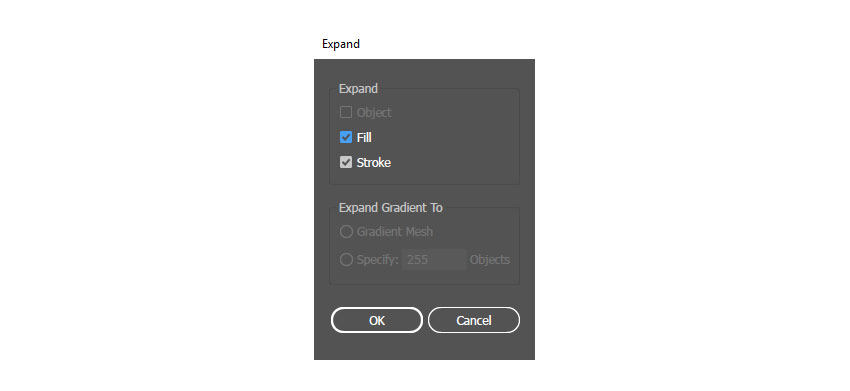850x391 pixels.
Task: Uncheck the Fill checkbox
Action: pos(346,137)
